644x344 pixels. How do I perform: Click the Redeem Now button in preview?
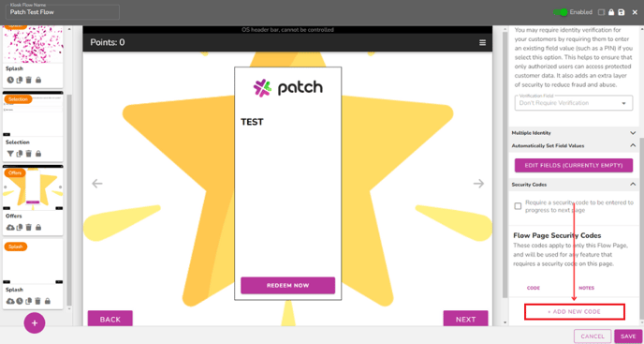[x=288, y=286]
